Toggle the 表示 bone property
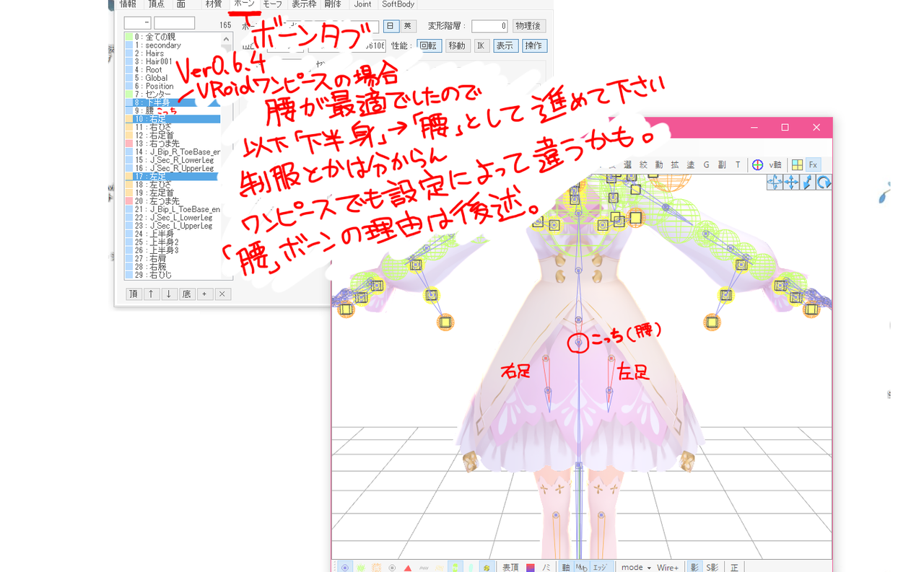924x572 pixels. (x=505, y=45)
